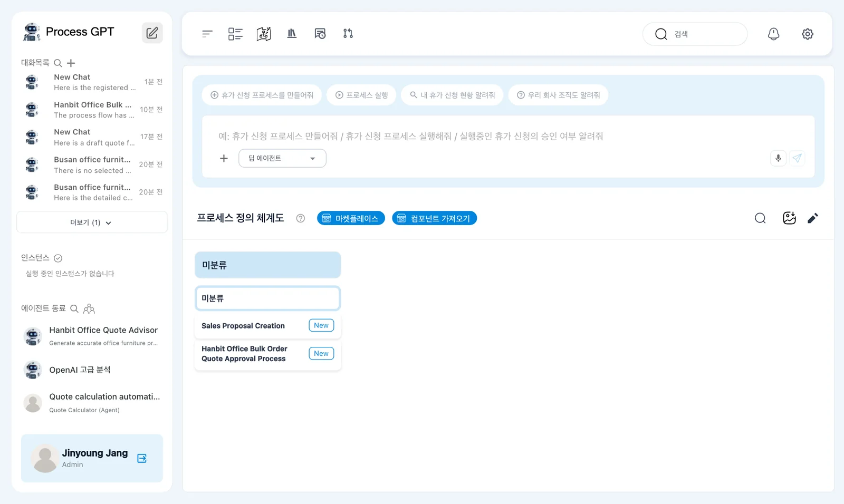844x504 pixels.
Task: Click the instance check-circle icon
Action: [x=58, y=258]
